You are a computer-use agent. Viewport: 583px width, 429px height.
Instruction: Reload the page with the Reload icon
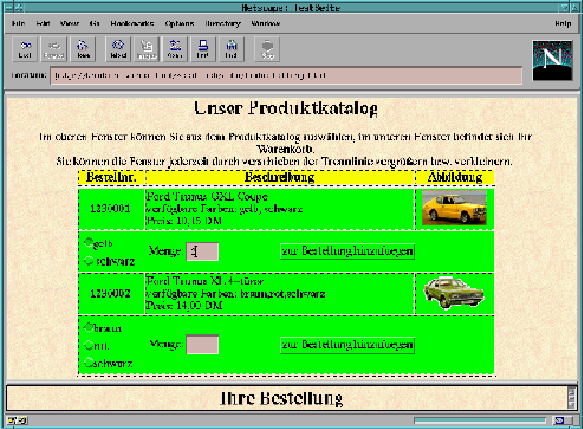tap(118, 49)
